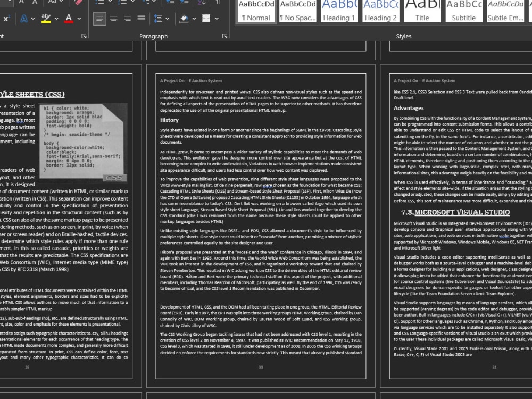The height and width of the screenshot is (399, 532).
Task: Open the borders dropdown arrow
Action: [x=217, y=19]
